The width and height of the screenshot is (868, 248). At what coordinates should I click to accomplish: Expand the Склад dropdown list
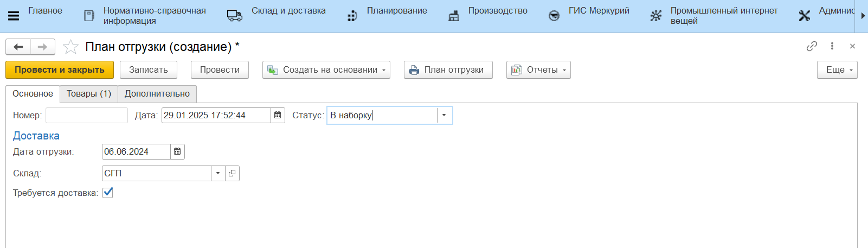[218, 173]
